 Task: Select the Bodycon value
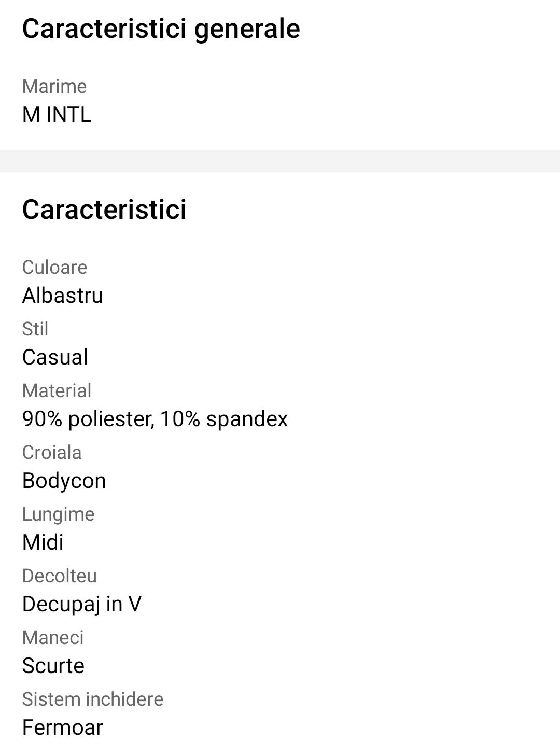point(64,481)
